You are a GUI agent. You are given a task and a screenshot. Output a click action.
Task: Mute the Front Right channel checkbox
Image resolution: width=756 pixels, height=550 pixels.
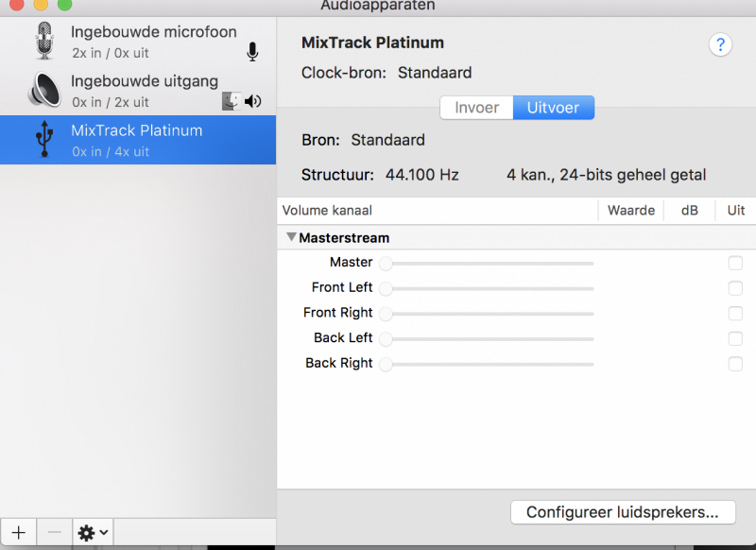click(735, 314)
